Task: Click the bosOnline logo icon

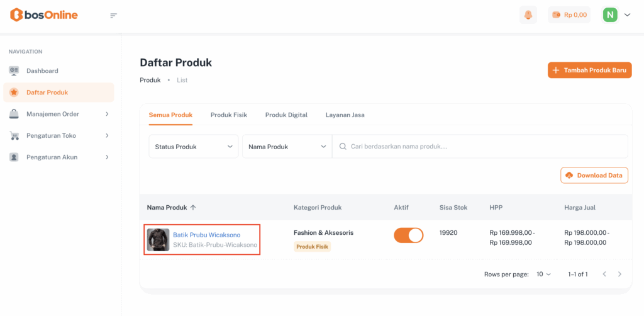Action: pyautogui.click(x=16, y=15)
